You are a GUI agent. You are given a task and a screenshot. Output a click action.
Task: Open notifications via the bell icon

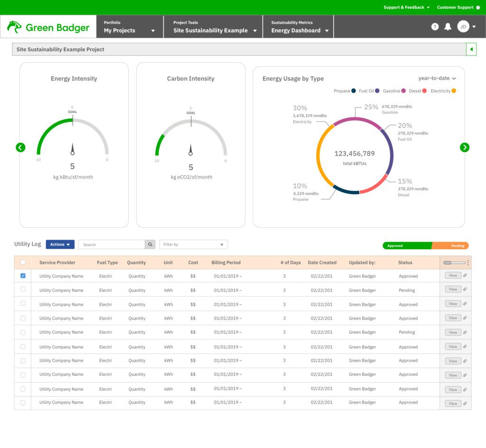point(447,27)
